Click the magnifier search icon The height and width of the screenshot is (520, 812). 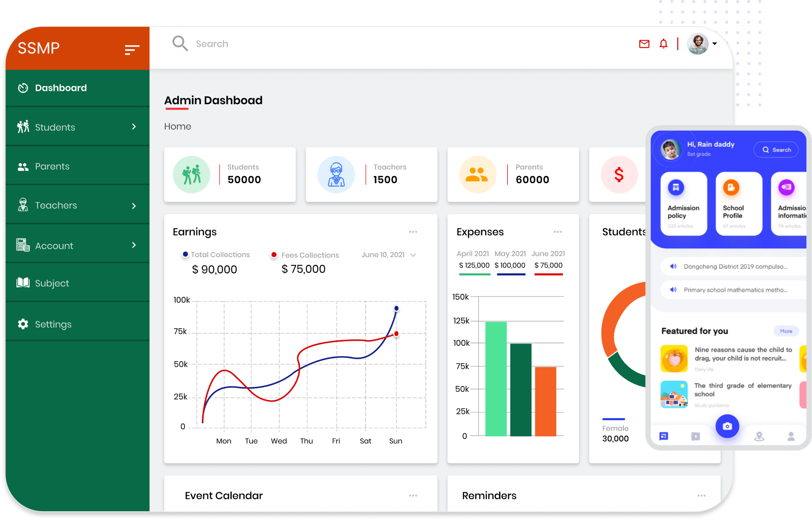pos(180,44)
